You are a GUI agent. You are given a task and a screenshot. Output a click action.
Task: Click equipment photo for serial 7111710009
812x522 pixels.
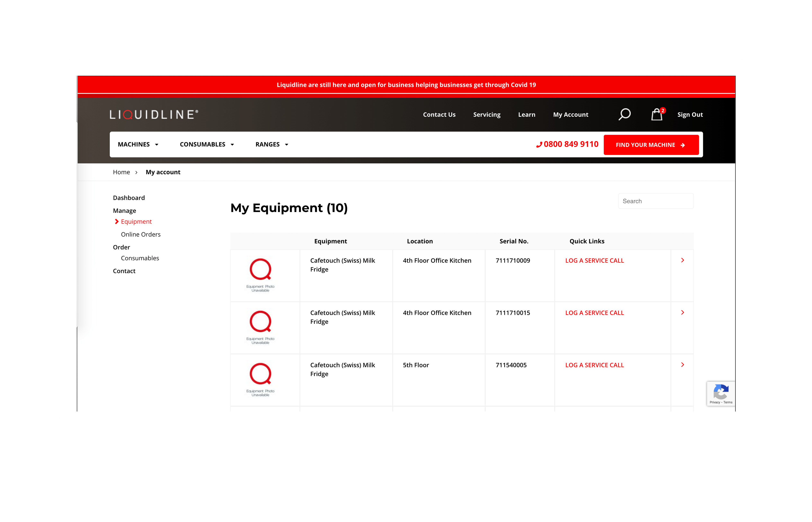[260, 275]
